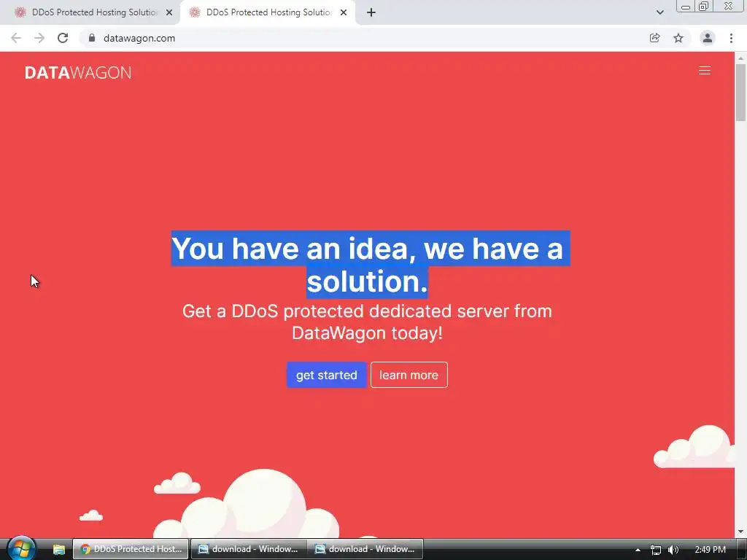
Task: Minimize the Chrome window
Action: click(x=686, y=7)
